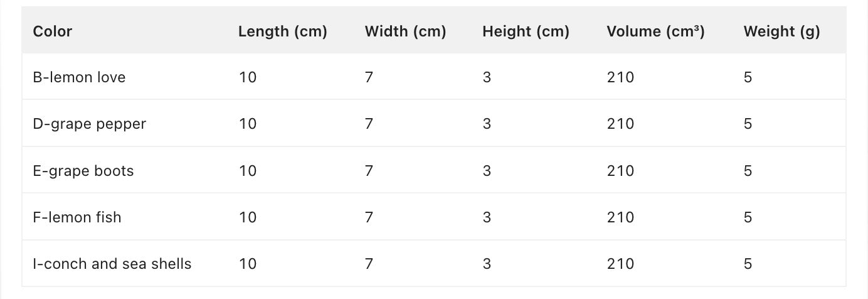Image resolution: width=868 pixels, height=299 pixels.
Task: Select the Weight (g) header
Action: 781,31
